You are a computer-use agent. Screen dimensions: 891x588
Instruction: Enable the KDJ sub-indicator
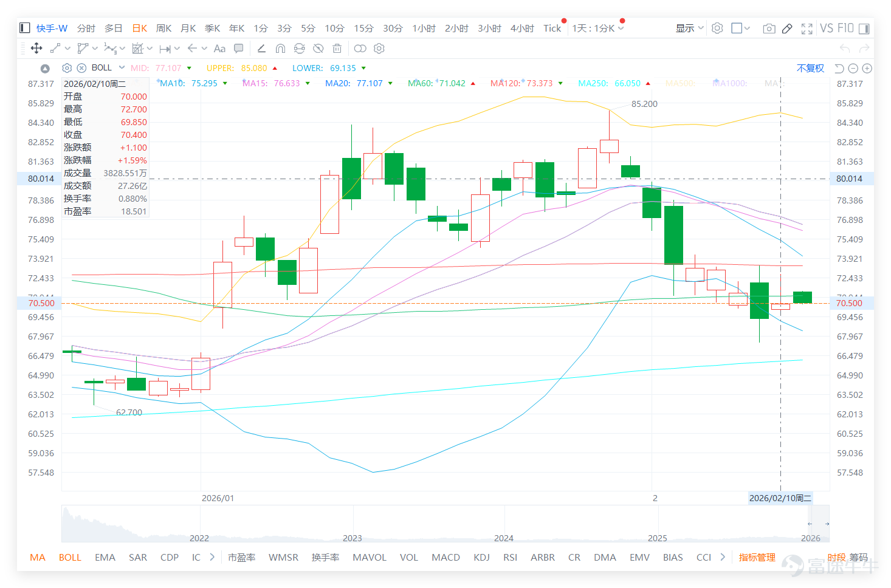481,557
